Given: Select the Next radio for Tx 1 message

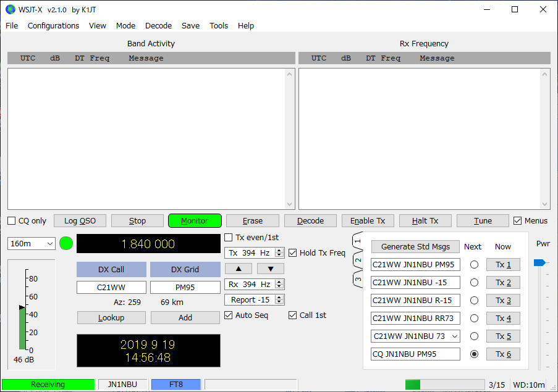Looking at the screenshot, I should click(x=474, y=264).
